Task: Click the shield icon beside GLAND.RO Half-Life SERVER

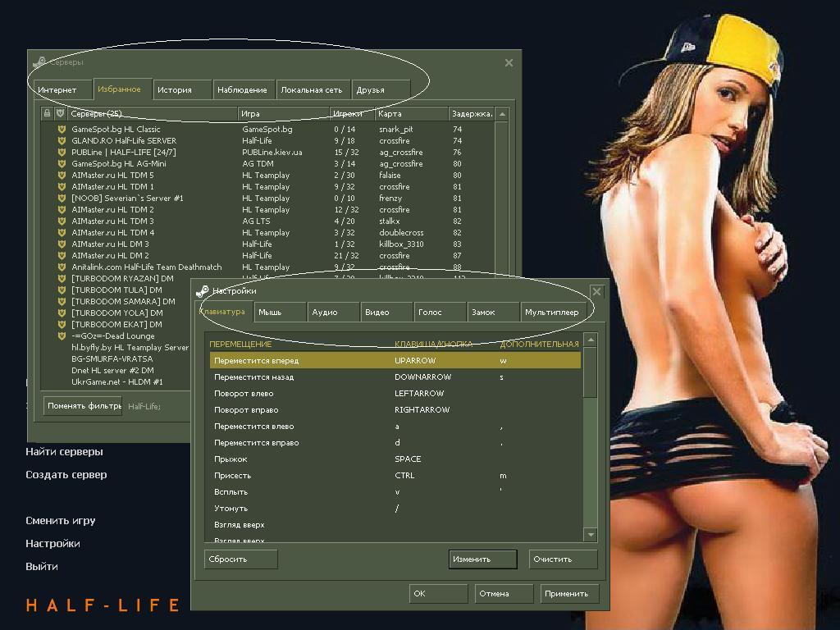Action: [x=62, y=141]
